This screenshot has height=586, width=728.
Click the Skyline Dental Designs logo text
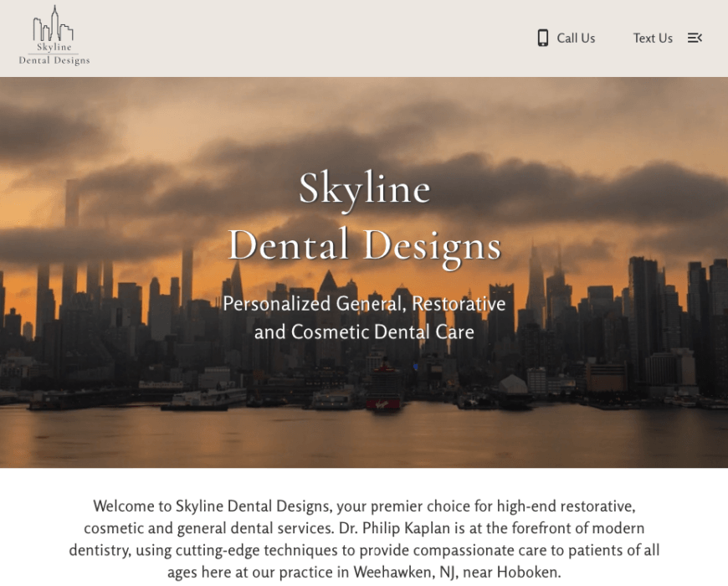pos(54,54)
